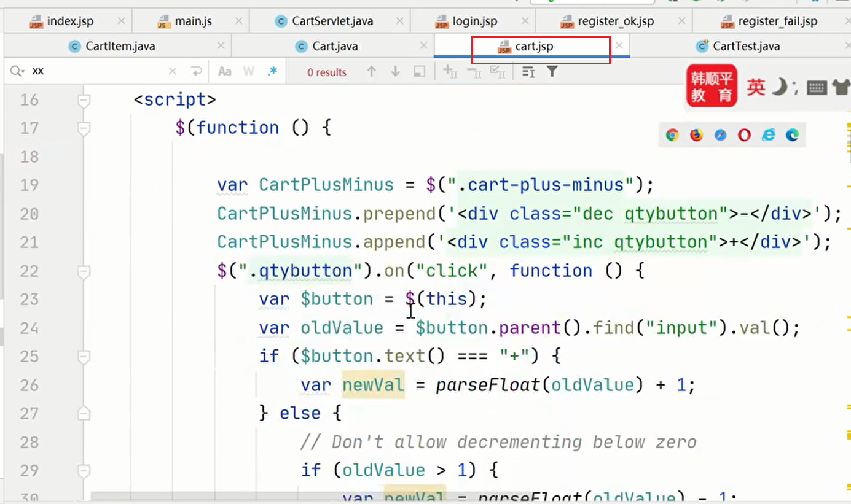Screen dimensions: 851x504
Task: Go to next search occurrence arrow
Action: click(x=395, y=71)
